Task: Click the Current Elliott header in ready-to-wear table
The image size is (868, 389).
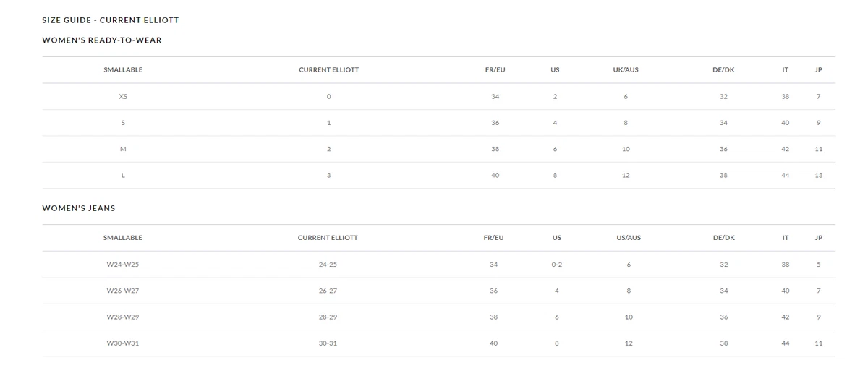Action: (328, 70)
